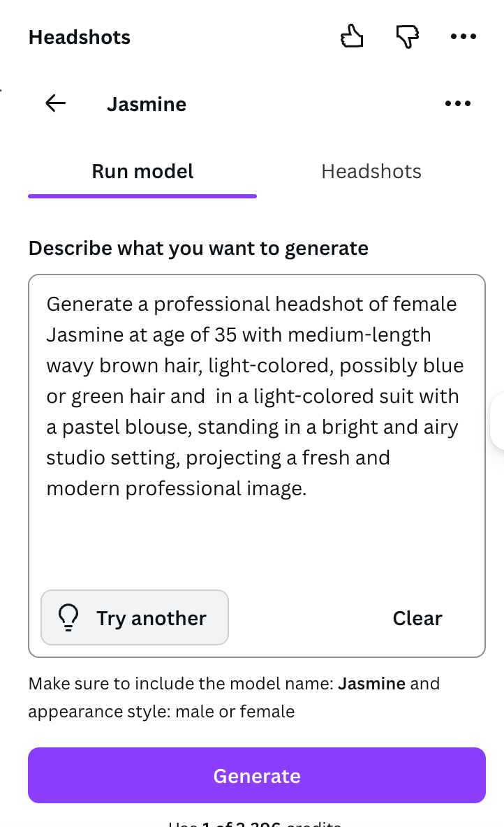Give thumbs up on the Headshots results

click(x=352, y=36)
